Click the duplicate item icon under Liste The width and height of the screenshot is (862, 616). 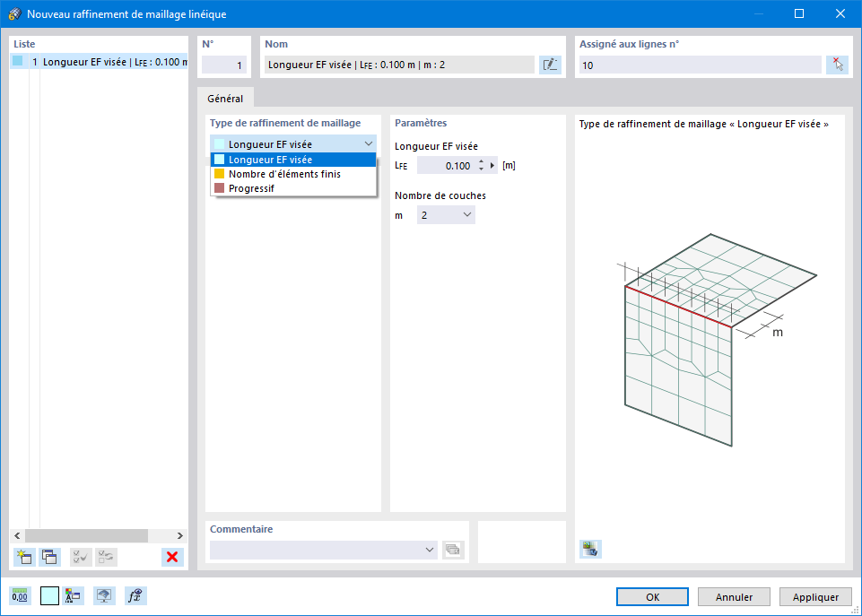click(50, 557)
